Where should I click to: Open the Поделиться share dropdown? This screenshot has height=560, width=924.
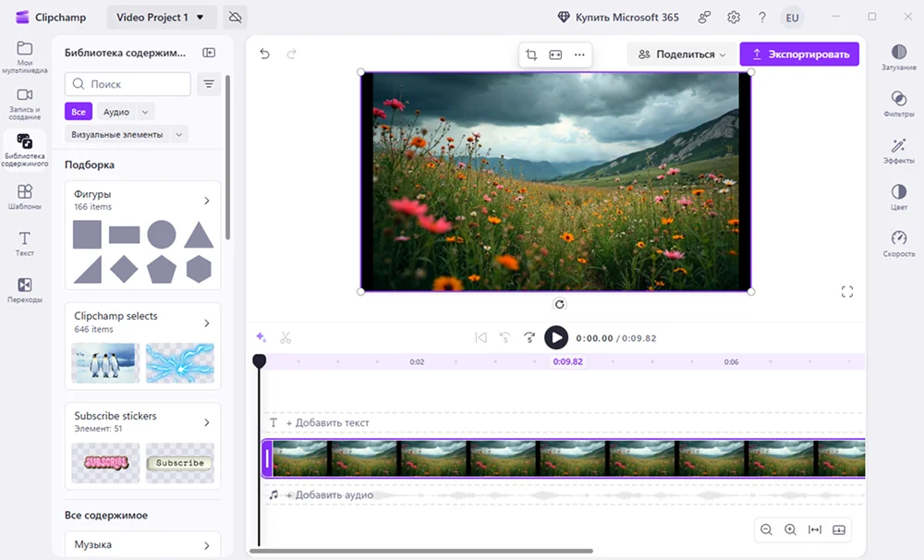pos(681,55)
